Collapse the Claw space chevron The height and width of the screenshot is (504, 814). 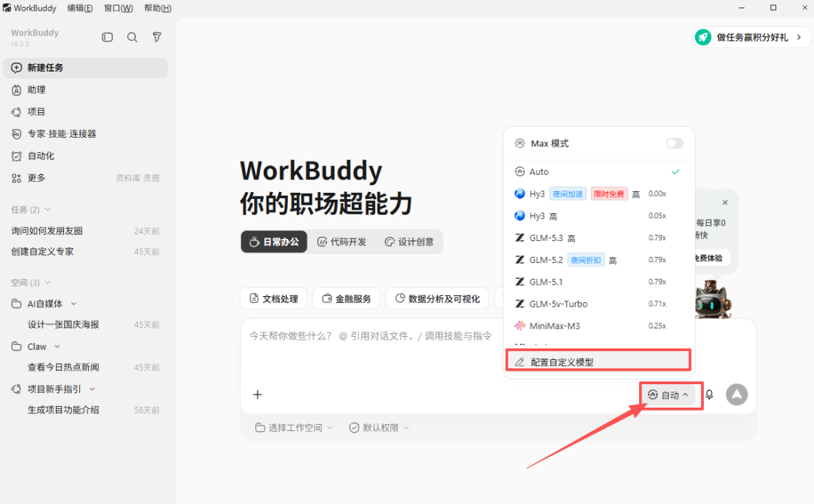pyautogui.click(x=57, y=347)
